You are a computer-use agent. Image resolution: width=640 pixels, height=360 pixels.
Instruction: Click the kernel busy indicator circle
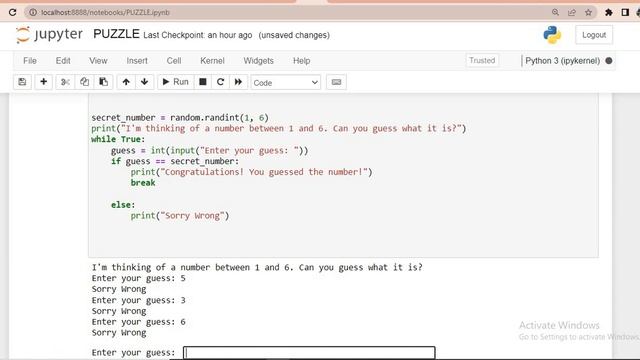point(609,61)
